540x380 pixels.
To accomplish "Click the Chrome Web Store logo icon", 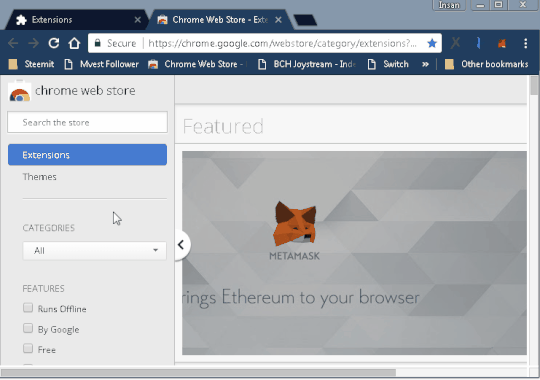I will (x=19, y=91).
